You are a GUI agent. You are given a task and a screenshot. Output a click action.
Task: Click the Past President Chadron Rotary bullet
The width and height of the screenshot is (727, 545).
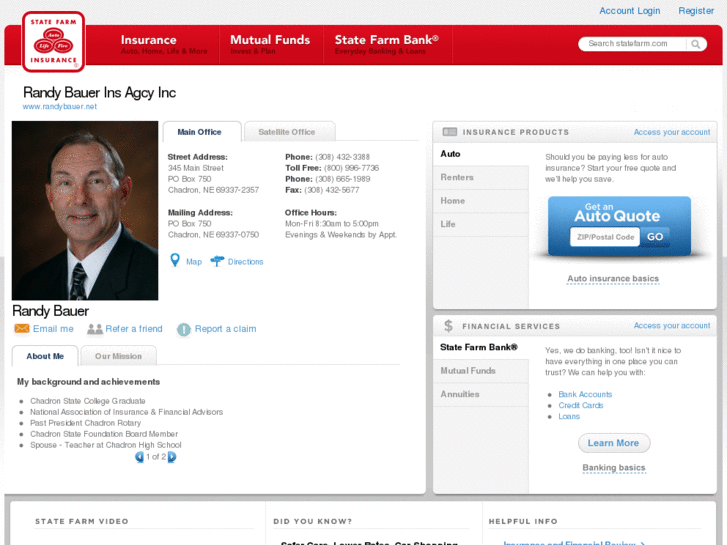pyautogui.click(x=85, y=423)
